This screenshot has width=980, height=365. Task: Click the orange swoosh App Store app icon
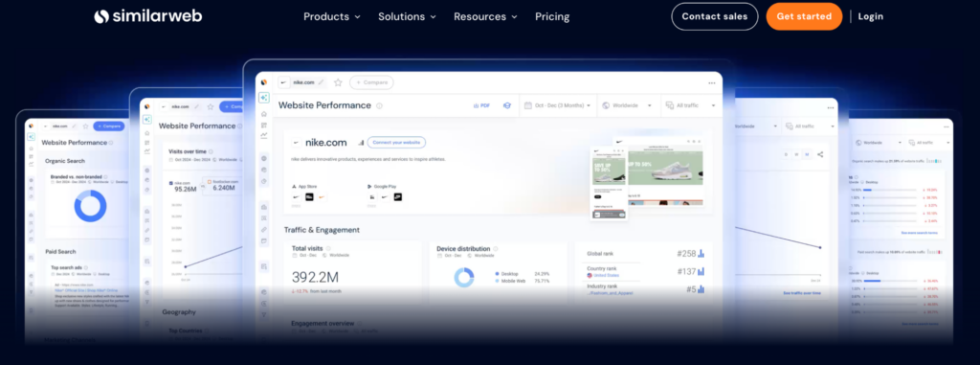(x=322, y=197)
